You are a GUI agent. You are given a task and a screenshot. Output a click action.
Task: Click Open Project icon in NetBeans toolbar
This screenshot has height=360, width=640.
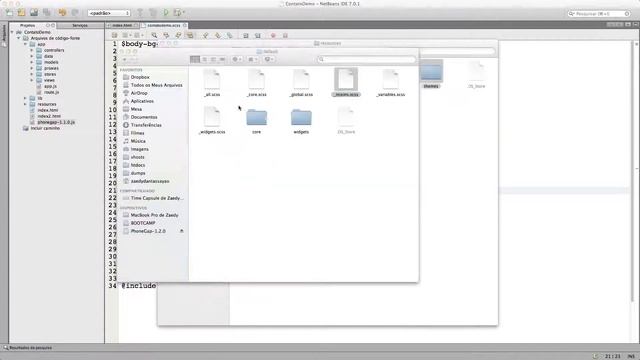[x=34, y=13]
